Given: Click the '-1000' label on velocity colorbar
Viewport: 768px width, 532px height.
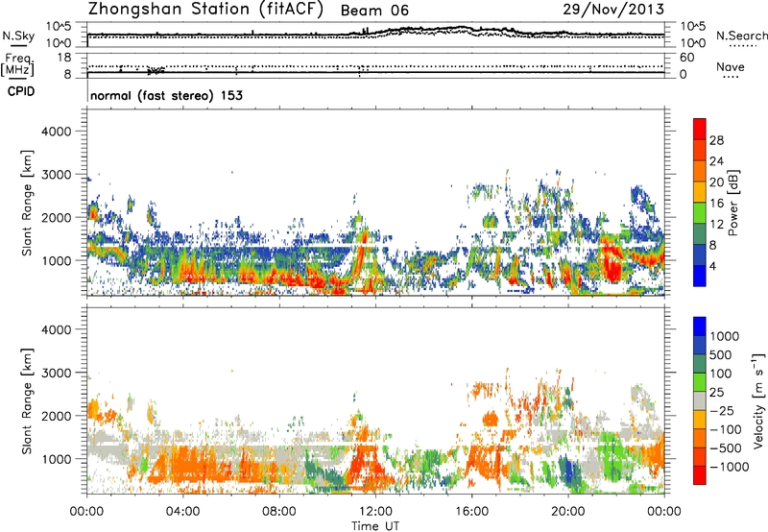Looking at the screenshot, I should [x=730, y=467].
